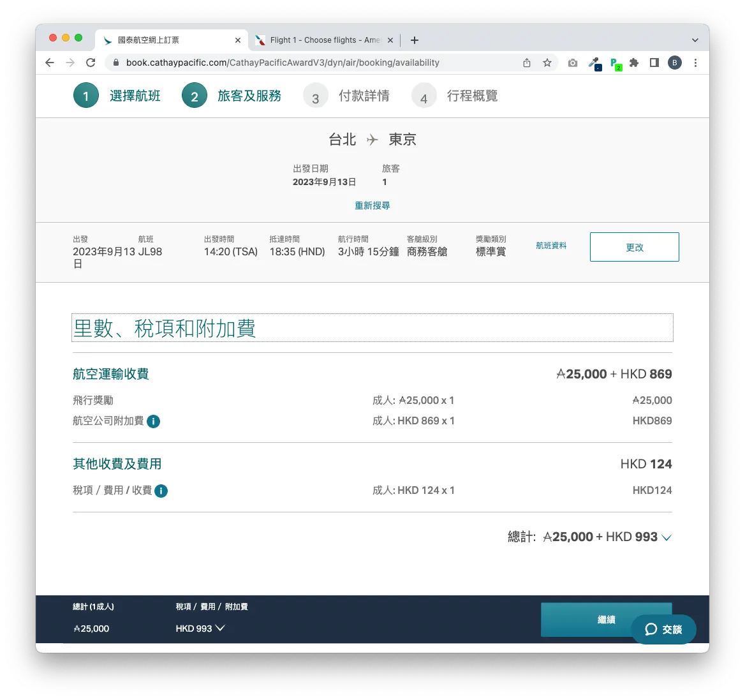Select step 2 旅客及服務
The width and height of the screenshot is (745, 700).
click(x=232, y=96)
